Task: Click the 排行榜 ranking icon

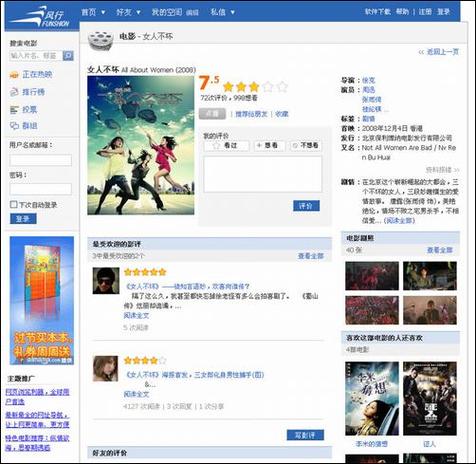Action: click(14, 92)
